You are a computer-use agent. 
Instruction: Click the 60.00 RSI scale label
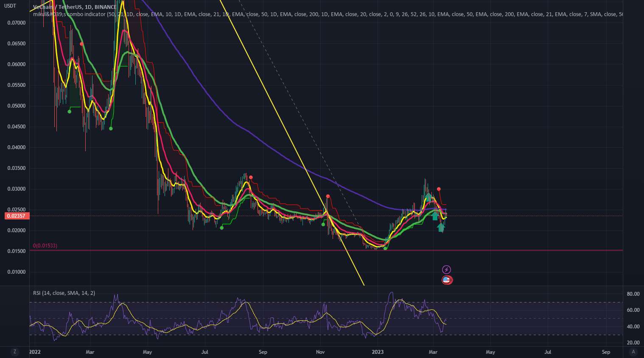click(633, 310)
